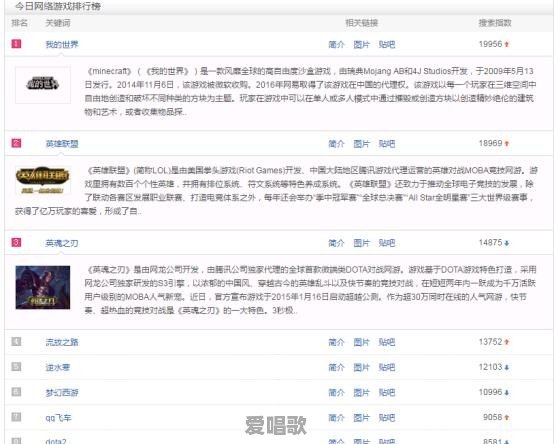Open the 英雄联盟 keyword link

click(x=62, y=144)
